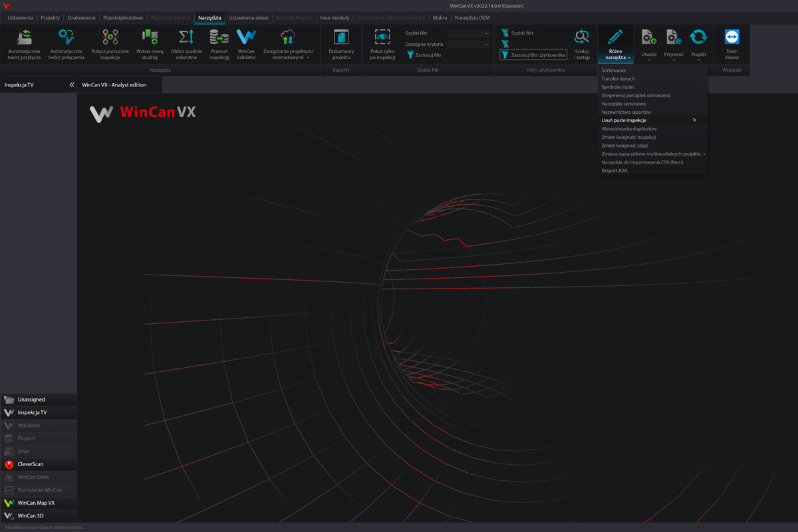The image size is (798, 532).
Task: Select the Narzędzia ribbon tab
Action: click(209, 18)
